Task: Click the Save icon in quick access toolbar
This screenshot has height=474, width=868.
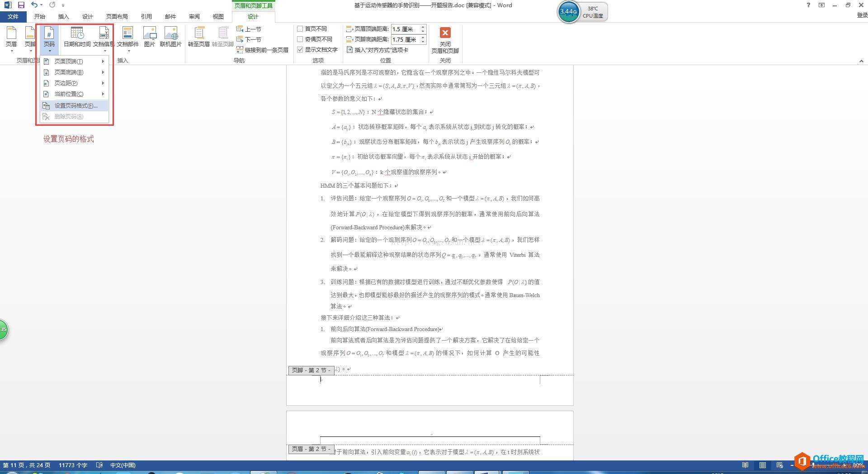Action: point(21,5)
